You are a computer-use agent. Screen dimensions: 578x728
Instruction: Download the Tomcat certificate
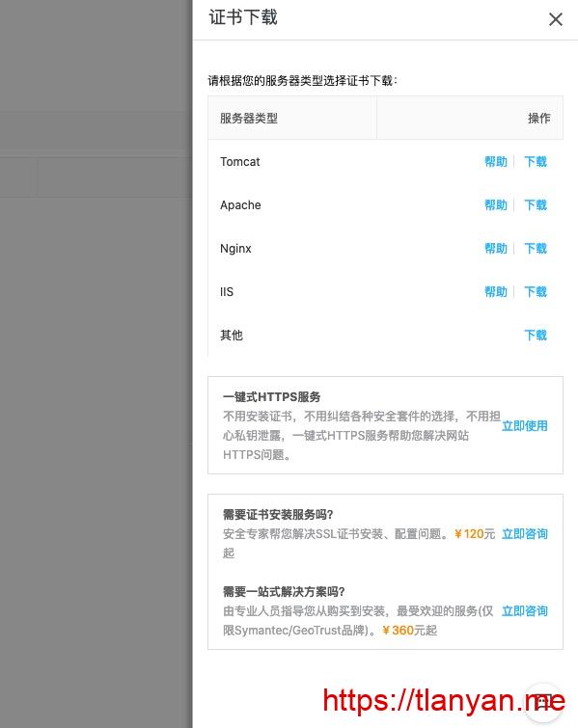(x=536, y=162)
